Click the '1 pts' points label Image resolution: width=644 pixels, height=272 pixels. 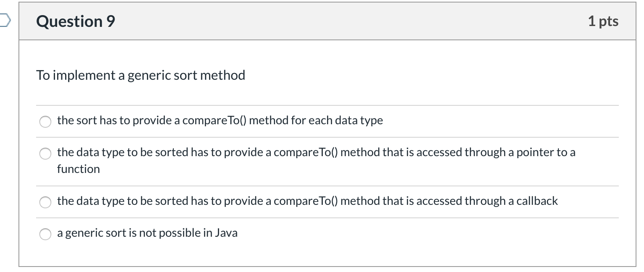pyautogui.click(x=603, y=21)
